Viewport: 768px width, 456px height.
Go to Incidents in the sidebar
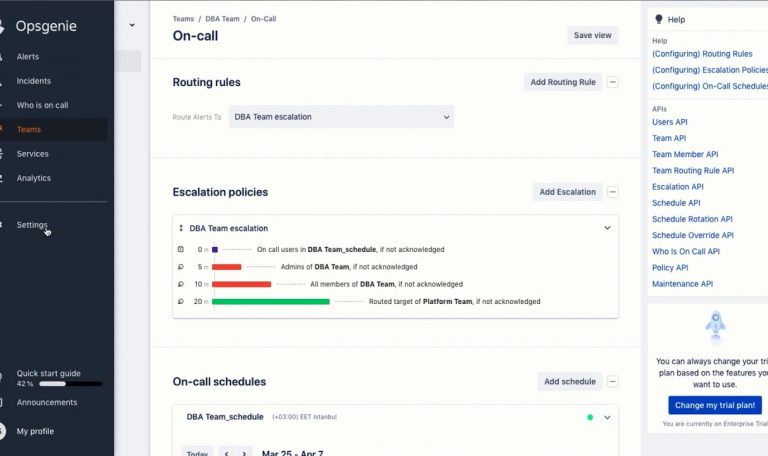click(x=33, y=81)
